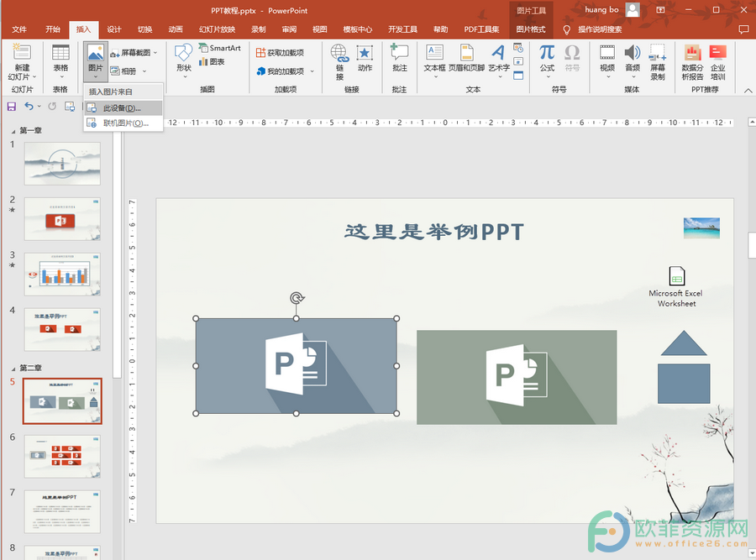Image resolution: width=756 pixels, height=560 pixels.
Task: Open Enterprise Training (企业培训)
Action: coord(718,61)
